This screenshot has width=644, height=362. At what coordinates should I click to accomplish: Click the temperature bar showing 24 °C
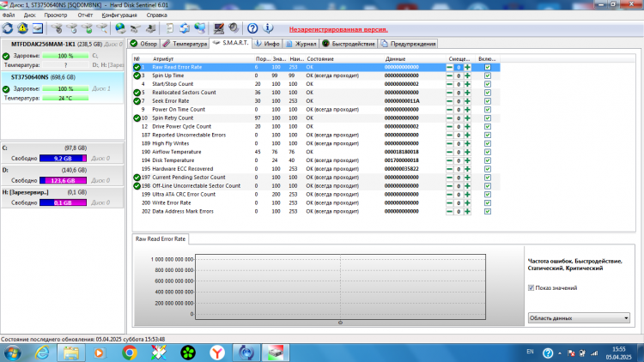[x=65, y=98]
